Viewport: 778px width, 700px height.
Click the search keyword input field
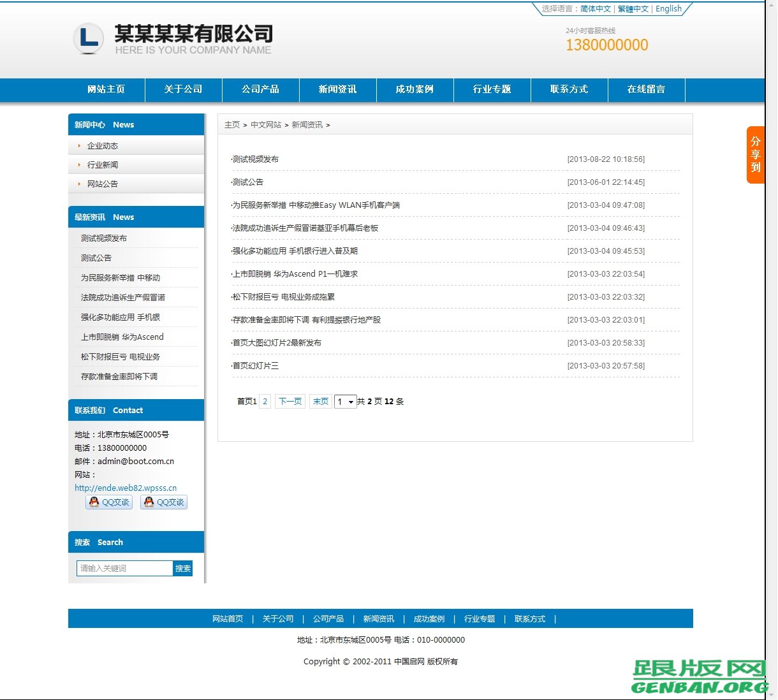(x=124, y=568)
